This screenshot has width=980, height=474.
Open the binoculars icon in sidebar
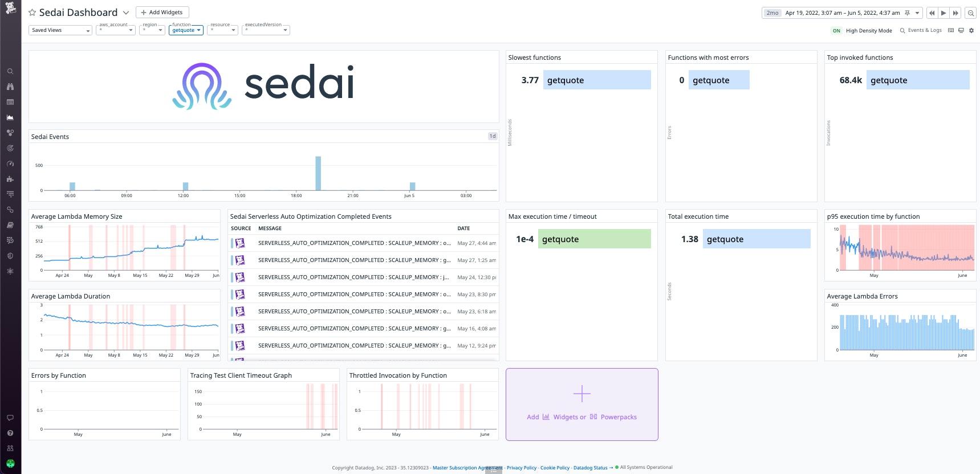click(x=10, y=87)
